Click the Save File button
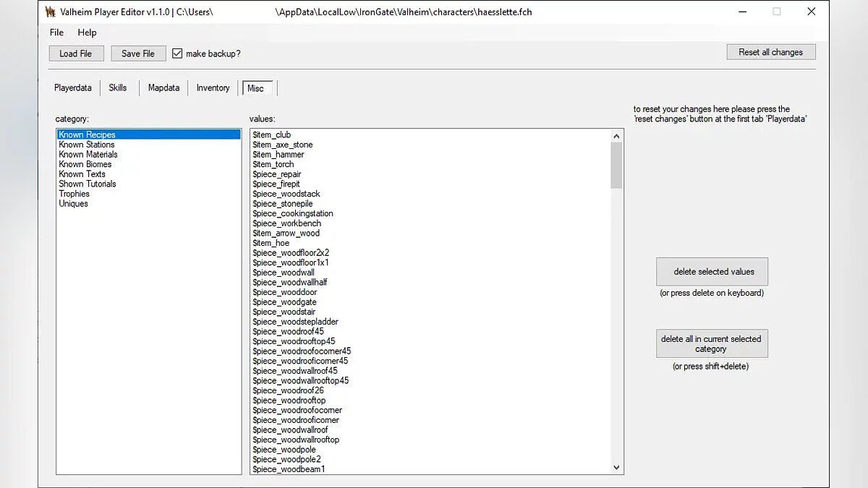The height and width of the screenshot is (488, 868). [138, 53]
